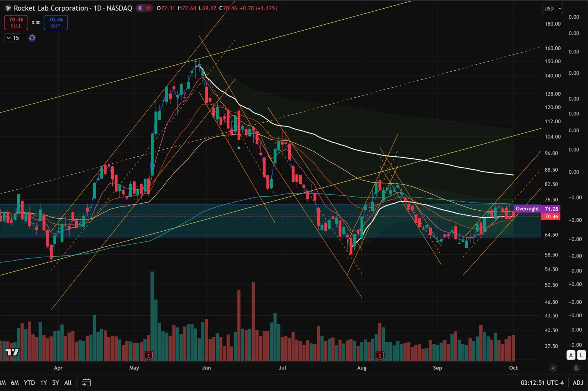The height and width of the screenshot is (391, 588).
Task: Open the May earnings marker E
Action: pyautogui.click(x=148, y=356)
